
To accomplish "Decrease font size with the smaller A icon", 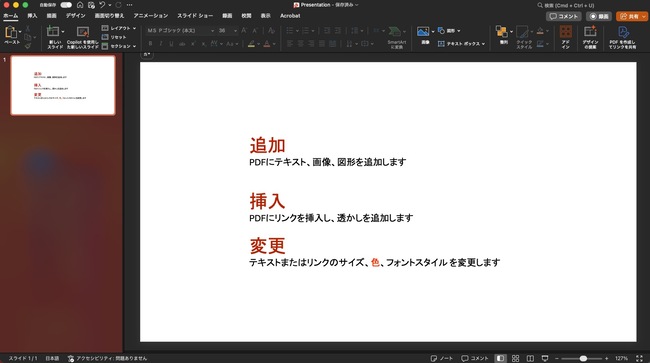I will [255, 31].
